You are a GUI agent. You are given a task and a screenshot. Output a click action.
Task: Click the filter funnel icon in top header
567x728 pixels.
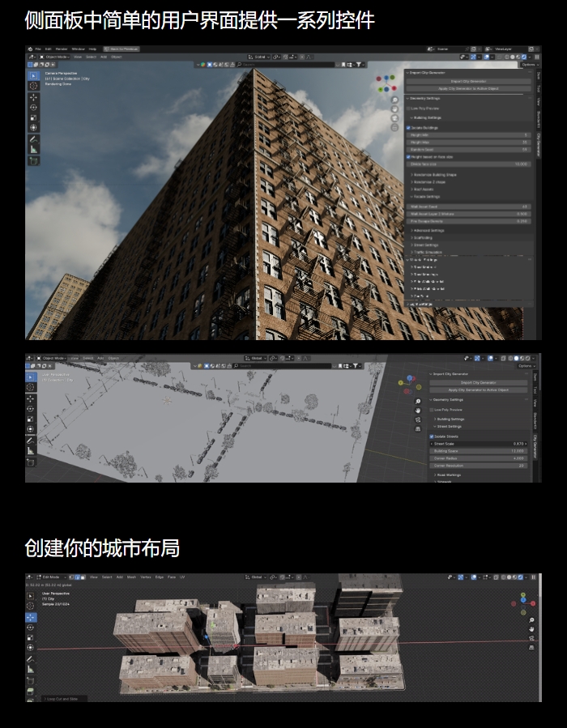(x=358, y=65)
